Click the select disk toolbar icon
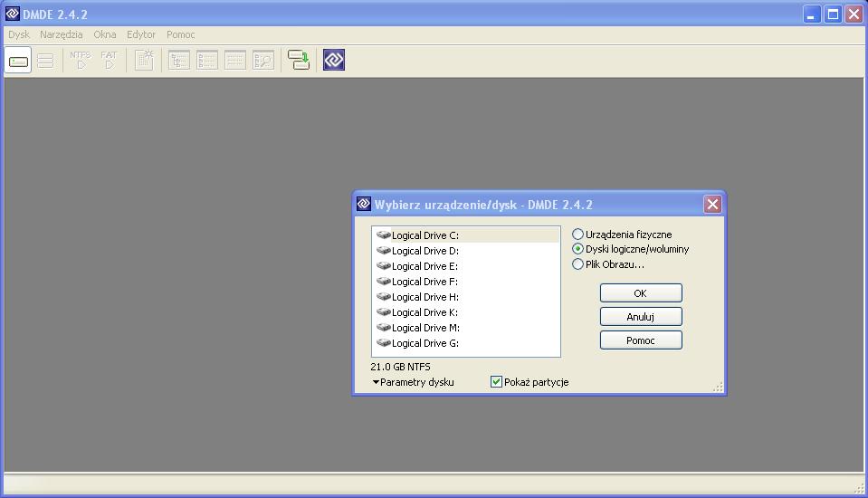The height and width of the screenshot is (498, 868). pos(18,61)
